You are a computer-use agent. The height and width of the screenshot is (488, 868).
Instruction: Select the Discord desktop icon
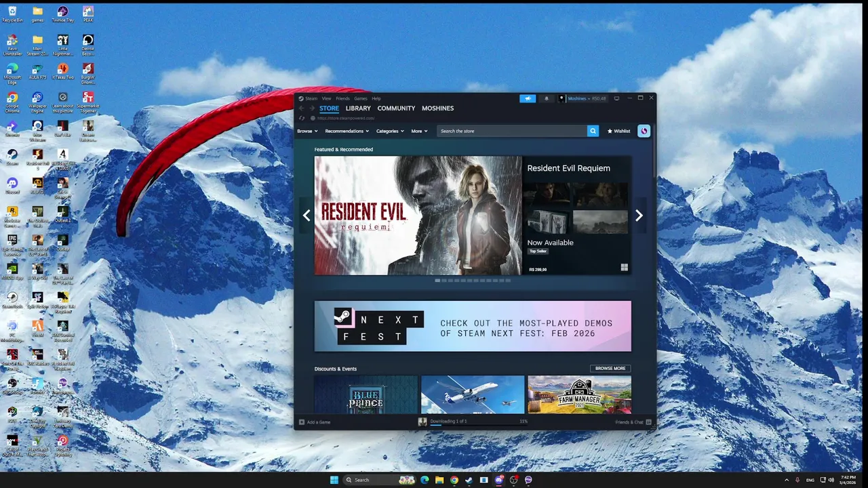pos(12,186)
